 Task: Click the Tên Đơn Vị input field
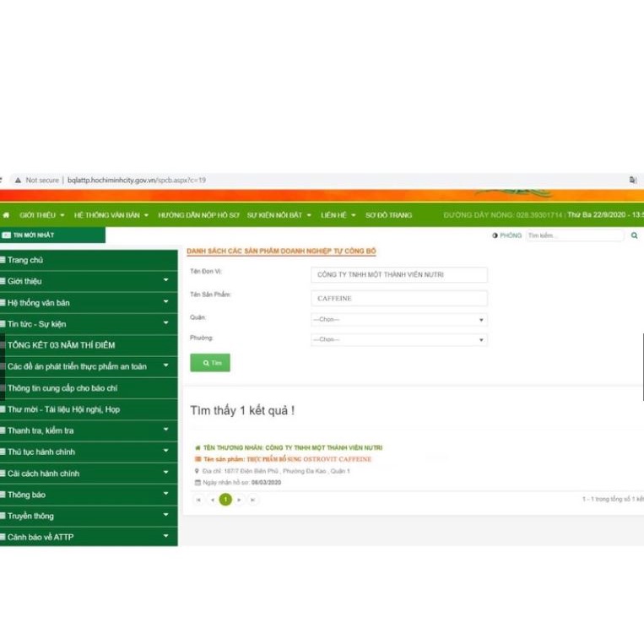pyautogui.click(x=398, y=275)
